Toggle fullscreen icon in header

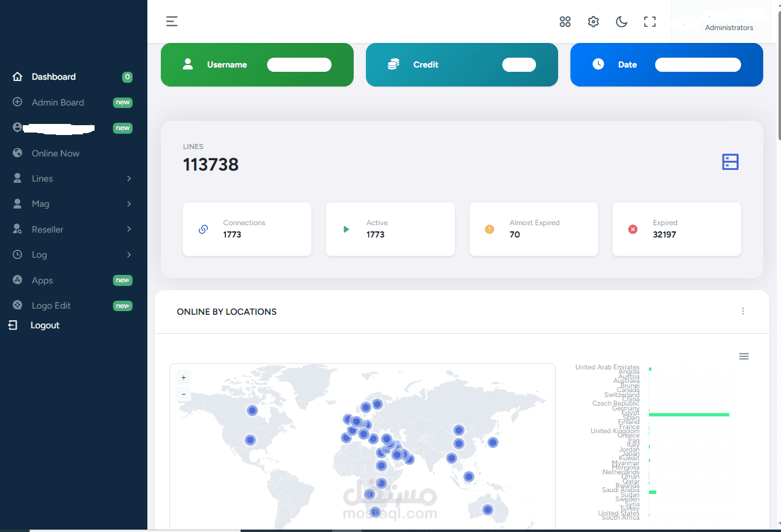[650, 22]
